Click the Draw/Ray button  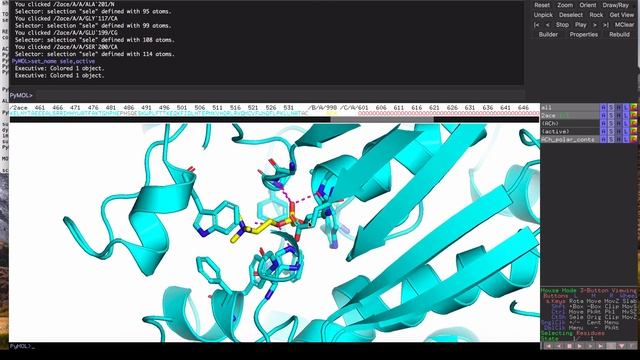click(x=616, y=5)
